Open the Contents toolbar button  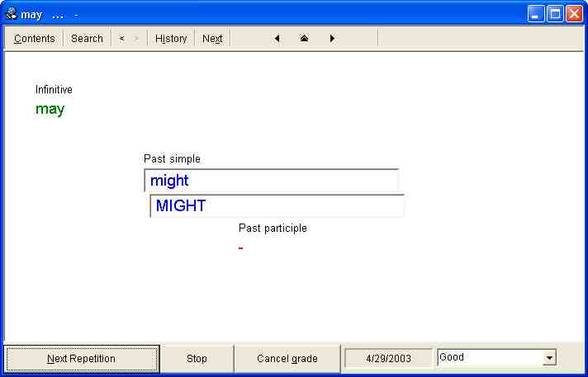pyautogui.click(x=35, y=39)
